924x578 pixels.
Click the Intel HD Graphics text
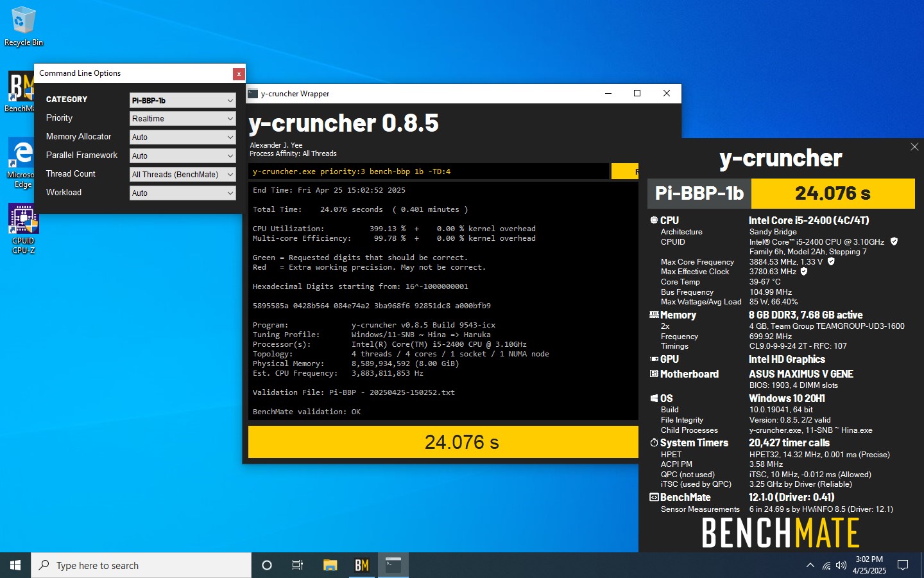pyautogui.click(x=787, y=359)
